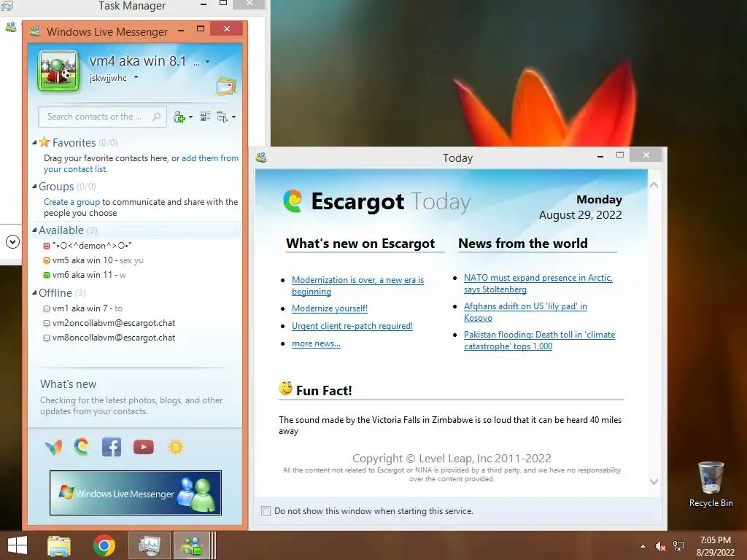Viewport: 747px width, 560px height.
Task: Open the YouTube icon
Action: click(144, 447)
